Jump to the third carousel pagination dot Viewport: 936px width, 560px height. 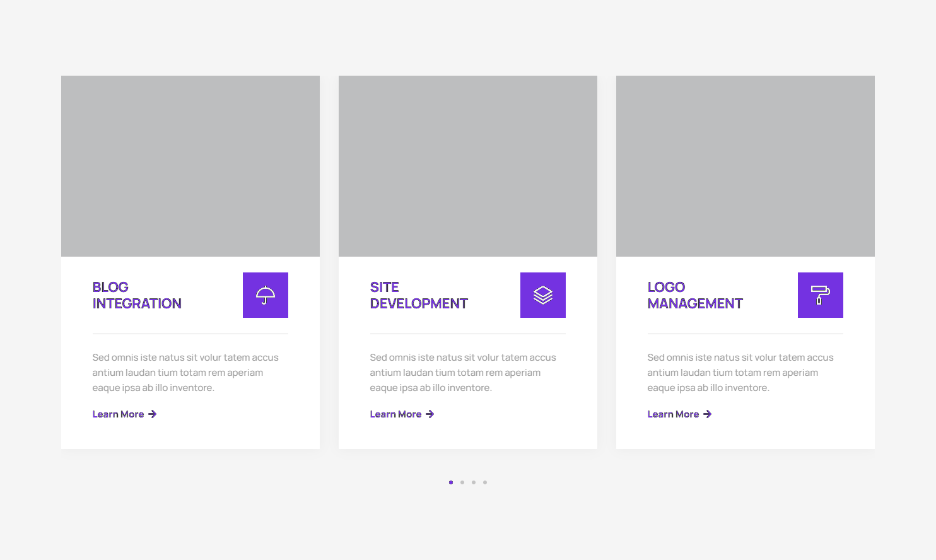474,482
